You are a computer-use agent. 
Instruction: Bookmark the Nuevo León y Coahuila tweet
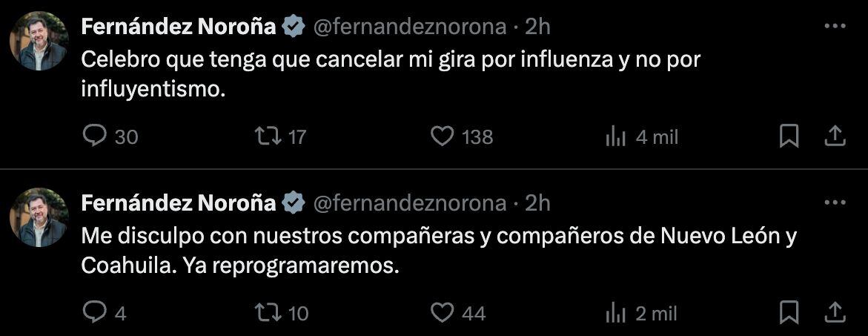tap(789, 312)
